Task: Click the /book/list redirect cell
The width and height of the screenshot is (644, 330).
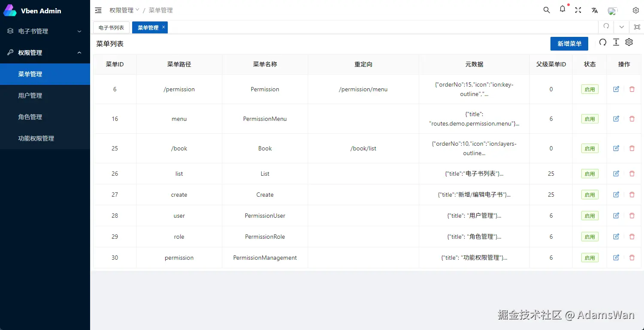Action: 363,148
